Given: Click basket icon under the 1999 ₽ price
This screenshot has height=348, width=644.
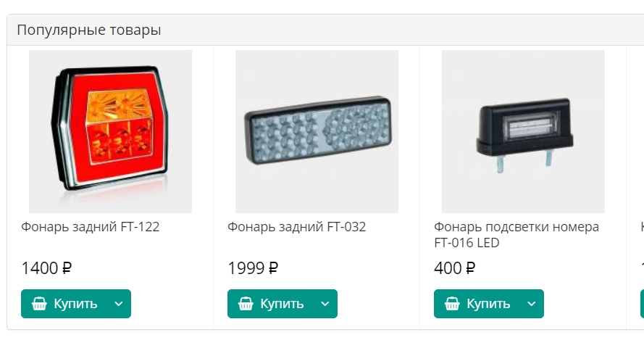Looking at the screenshot, I should pyautogui.click(x=246, y=304).
